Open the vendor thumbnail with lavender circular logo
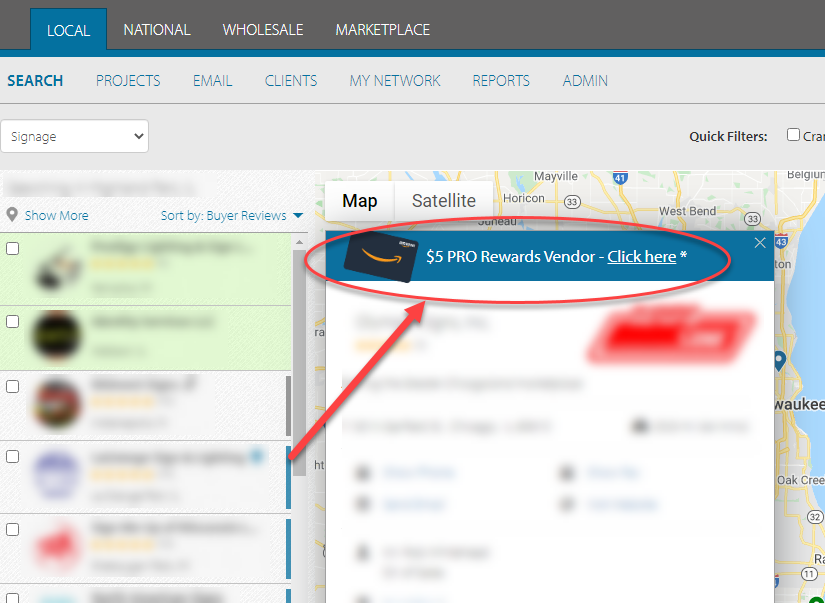Viewport: 825px width, 603px height. click(x=56, y=475)
